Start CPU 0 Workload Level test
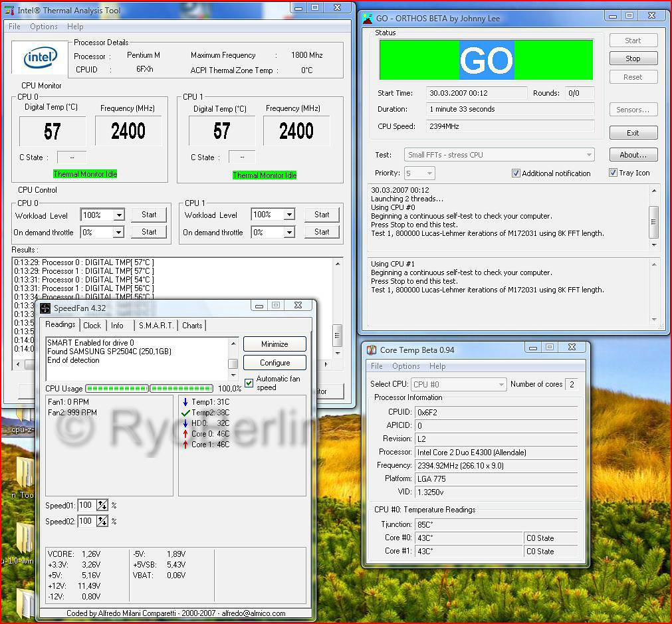 (x=149, y=215)
